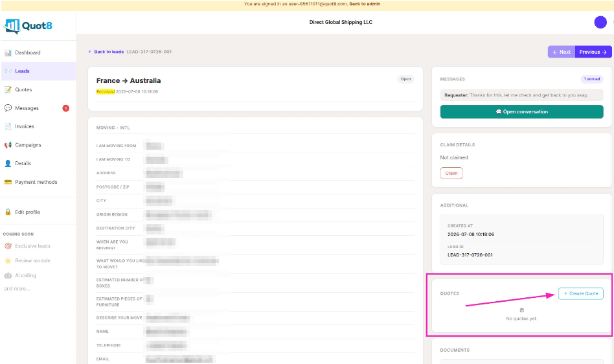Click the 'and more...' sidebar text
The width and height of the screenshot is (614, 364).
17,289
